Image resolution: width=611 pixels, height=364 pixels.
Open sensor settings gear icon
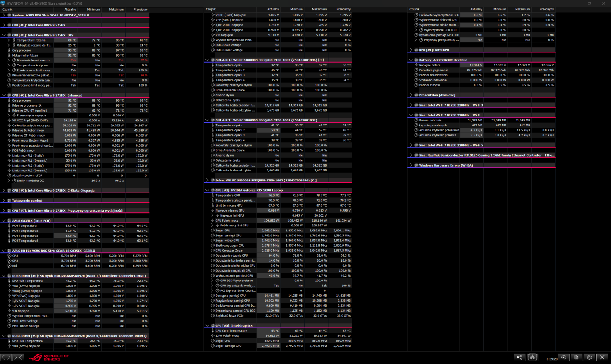pyautogui.click(x=589, y=357)
